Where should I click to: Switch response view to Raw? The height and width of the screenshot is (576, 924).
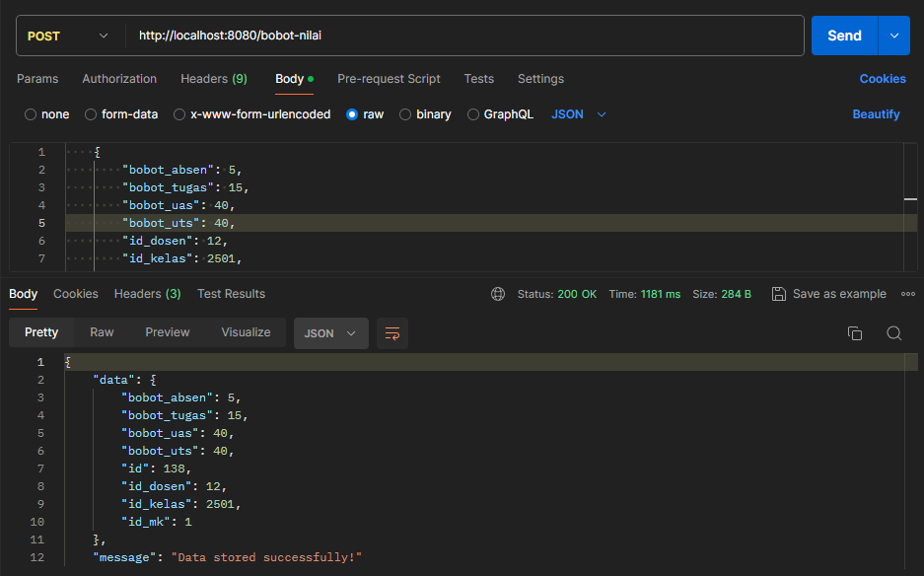pos(102,332)
